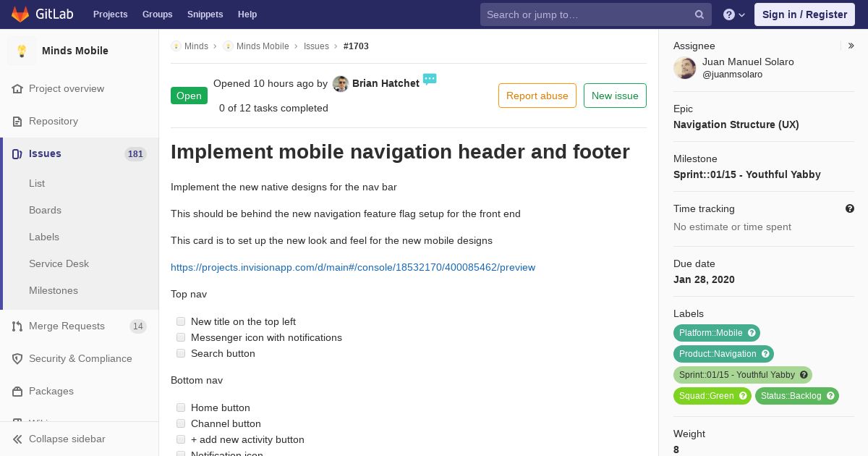This screenshot has width=868, height=456.
Task: Click the Project overview house icon
Action: (17, 89)
